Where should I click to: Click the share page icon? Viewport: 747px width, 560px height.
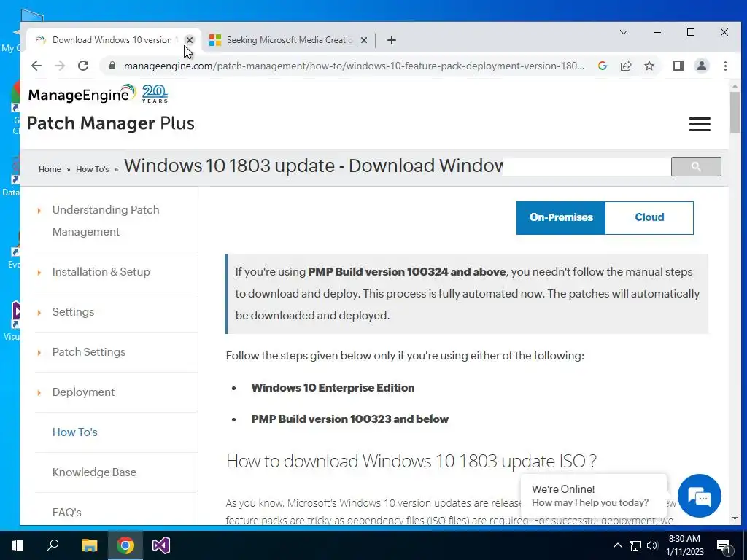tap(625, 66)
